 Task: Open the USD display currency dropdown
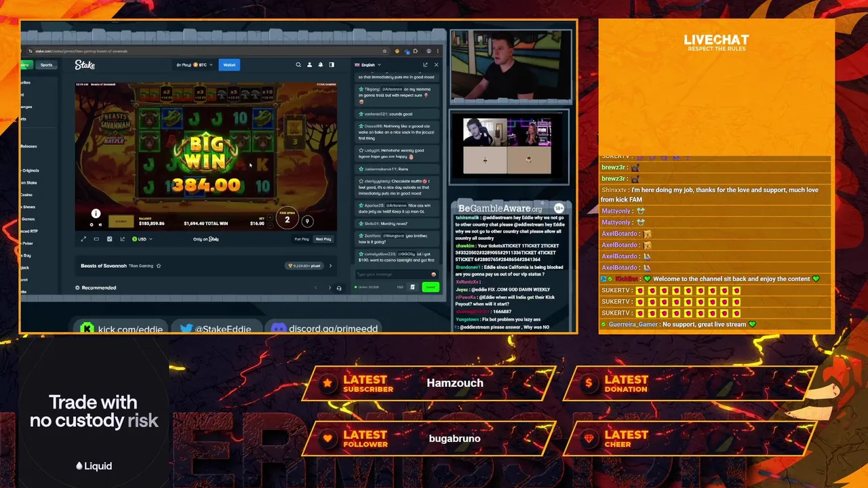[142, 239]
